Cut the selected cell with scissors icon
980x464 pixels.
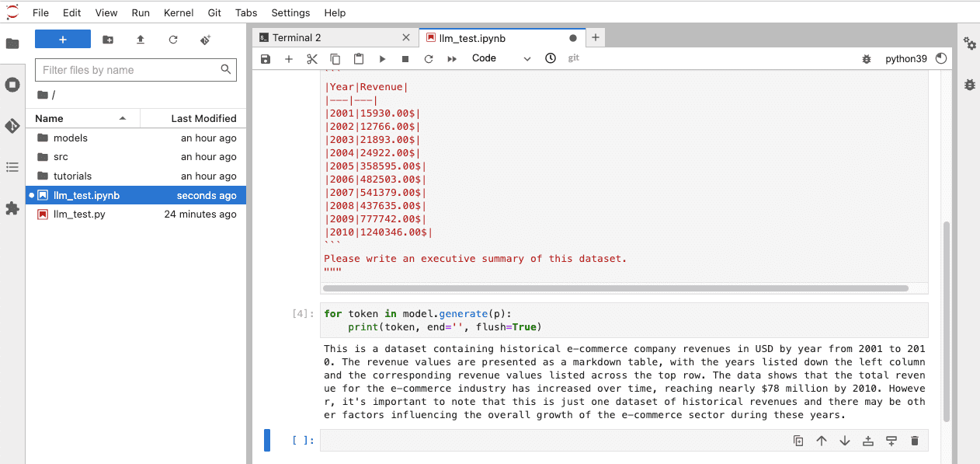[312, 58]
